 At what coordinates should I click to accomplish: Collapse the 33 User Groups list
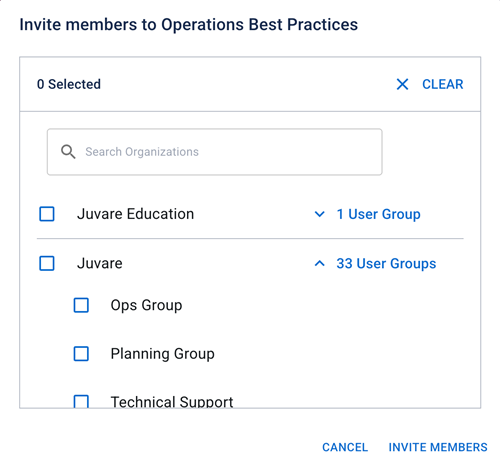[x=386, y=263]
